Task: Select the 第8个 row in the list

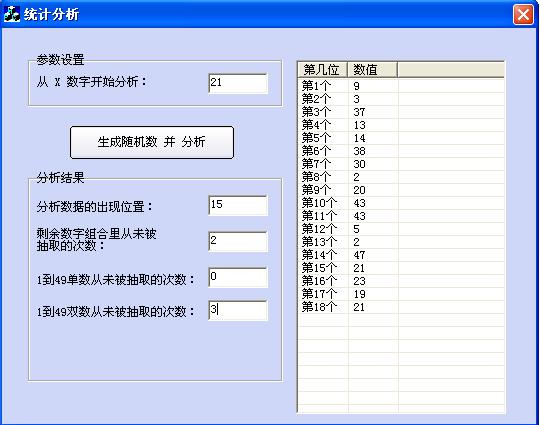Action: (x=401, y=177)
